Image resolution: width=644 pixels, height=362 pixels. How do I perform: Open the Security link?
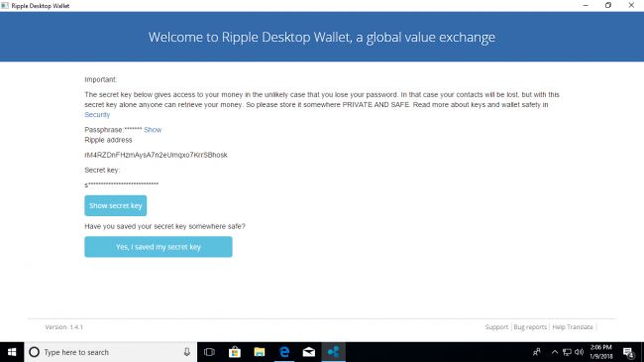(97, 115)
